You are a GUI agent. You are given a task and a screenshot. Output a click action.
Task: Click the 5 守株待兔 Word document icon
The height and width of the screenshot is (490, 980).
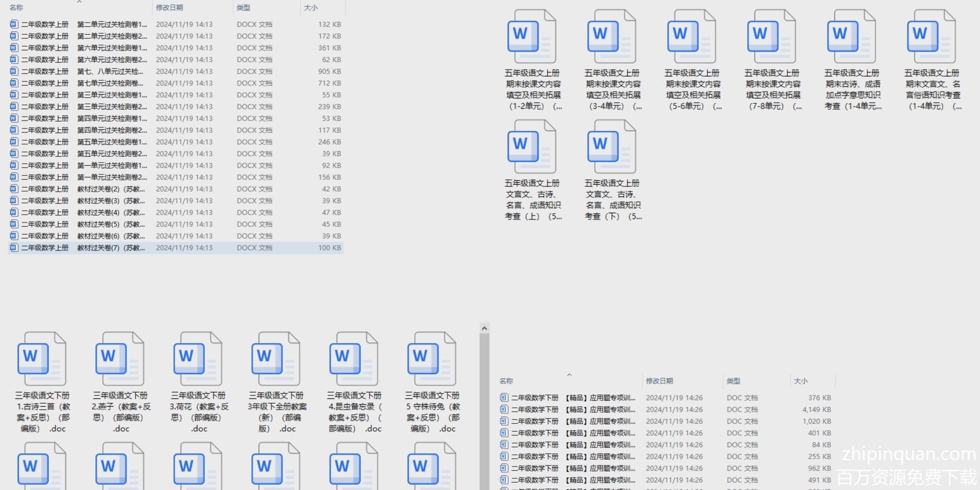click(431, 359)
